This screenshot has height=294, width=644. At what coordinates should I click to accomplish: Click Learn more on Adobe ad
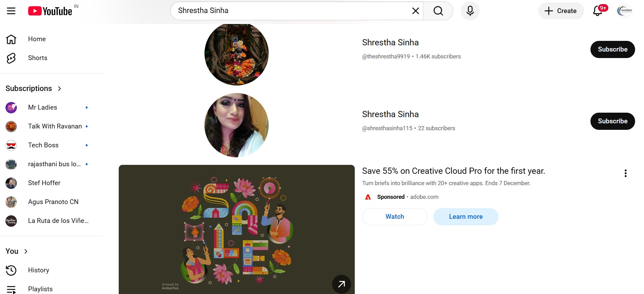pos(466,217)
